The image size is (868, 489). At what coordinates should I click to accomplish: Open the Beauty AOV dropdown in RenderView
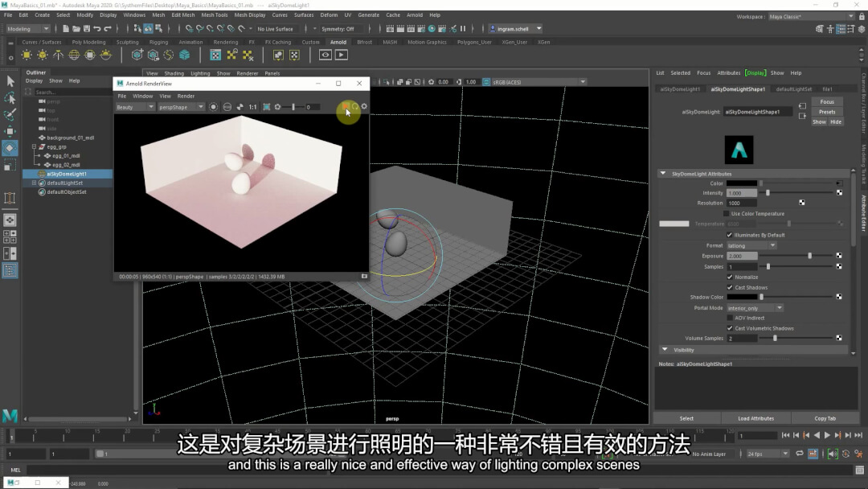(134, 107)
